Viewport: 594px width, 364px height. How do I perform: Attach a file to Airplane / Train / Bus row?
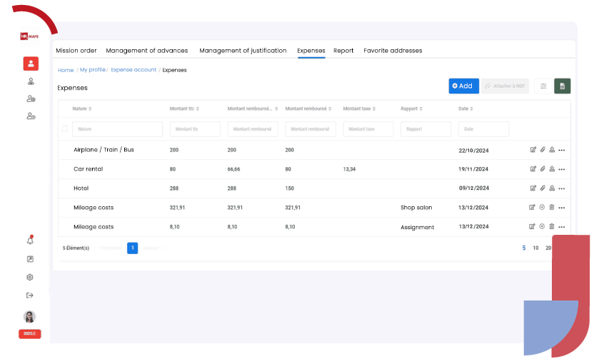point(543,150)
